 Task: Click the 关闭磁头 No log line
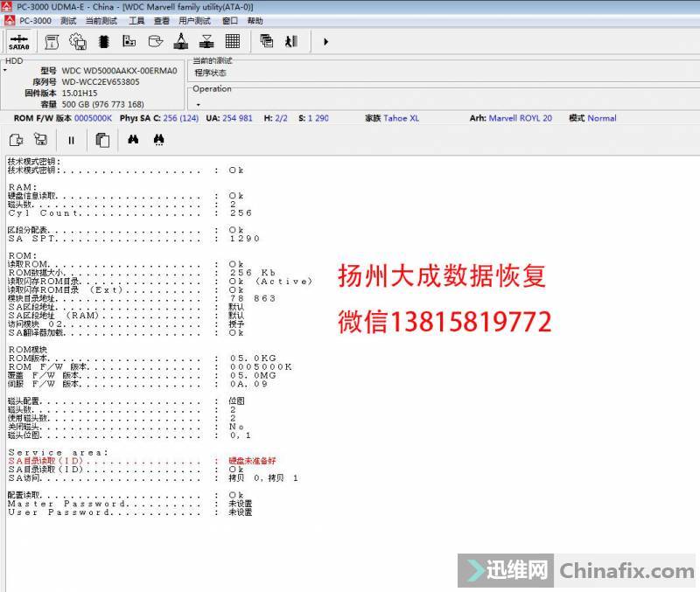126,427
